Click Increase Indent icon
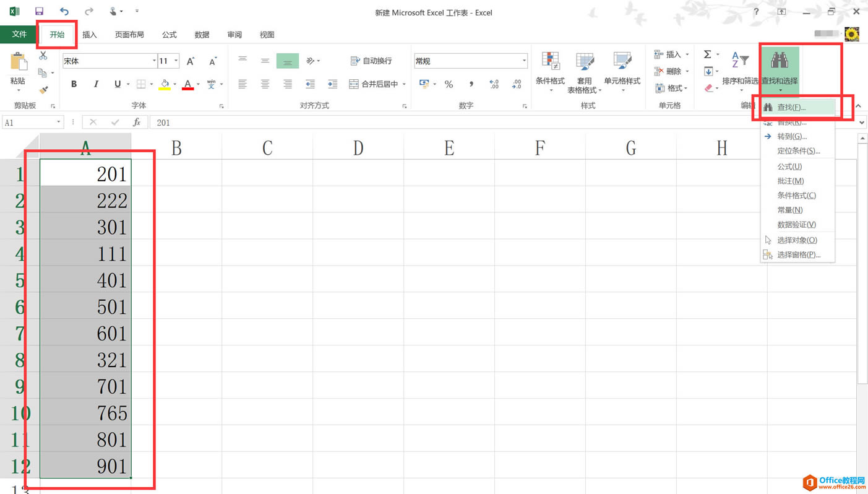 [x=332, y=84]
